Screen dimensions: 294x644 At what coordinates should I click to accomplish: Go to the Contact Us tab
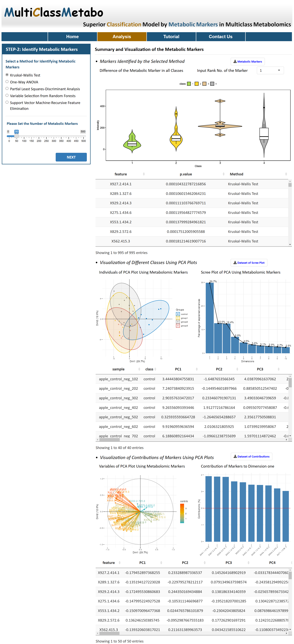tap(220, 37)
